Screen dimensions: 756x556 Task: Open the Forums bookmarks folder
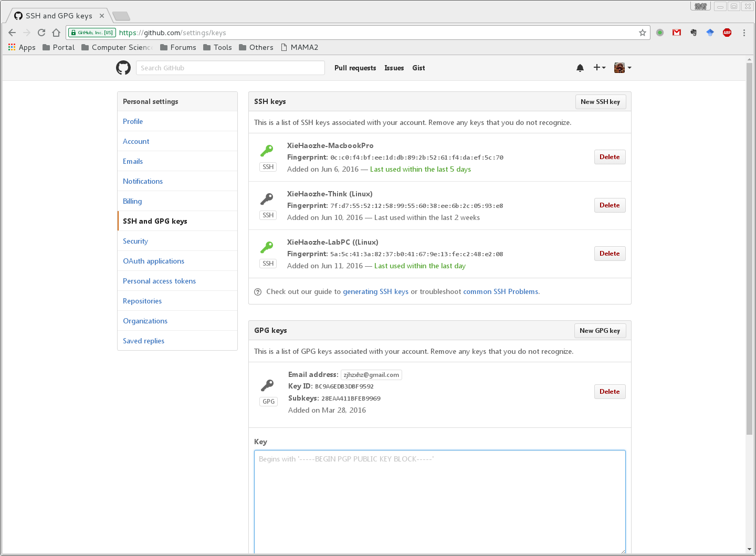[178, 47]
